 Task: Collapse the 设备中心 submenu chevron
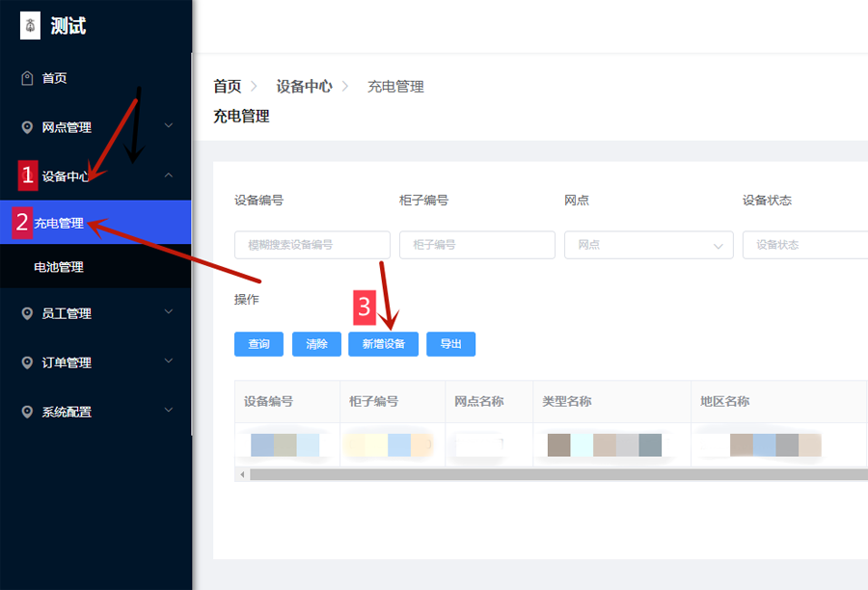169,175
